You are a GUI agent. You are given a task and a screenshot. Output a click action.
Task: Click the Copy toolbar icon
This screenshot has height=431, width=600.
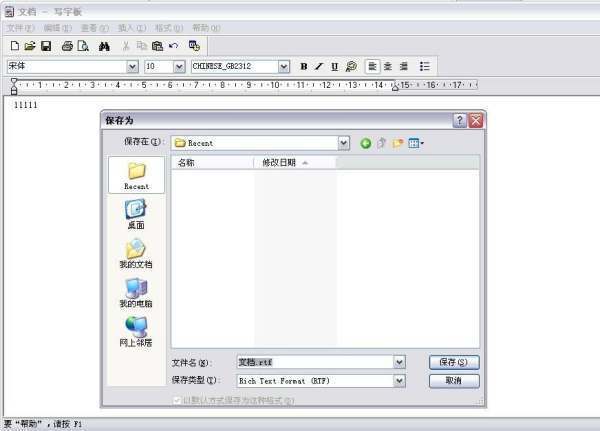coord(142,46)
